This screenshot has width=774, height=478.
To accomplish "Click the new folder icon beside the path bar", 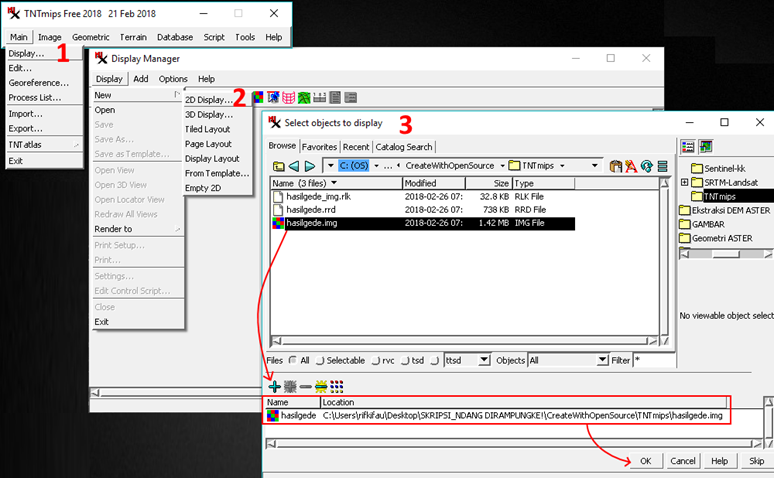I will pos(616,166).
